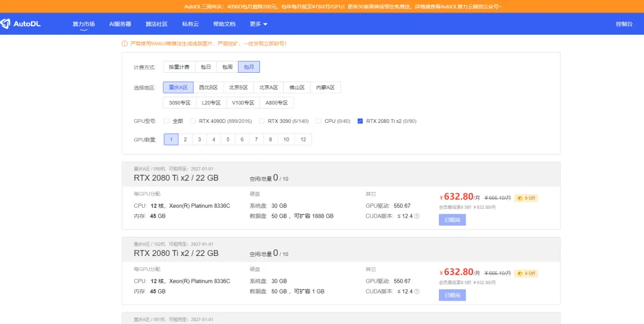Screen dimensions: 644x324
Task: Click the 可扩容 1888 GB data disk text
Action: point(314,216)
